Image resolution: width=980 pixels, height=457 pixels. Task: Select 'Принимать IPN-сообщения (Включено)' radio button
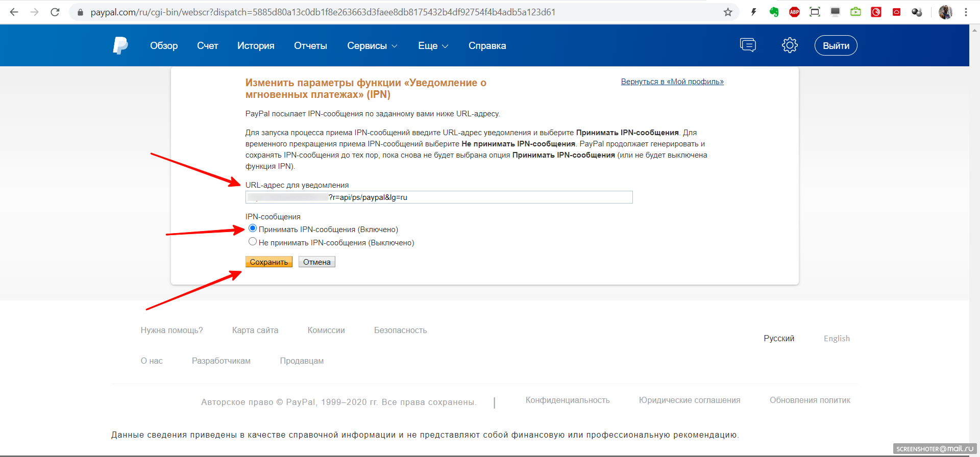(253, 229)
